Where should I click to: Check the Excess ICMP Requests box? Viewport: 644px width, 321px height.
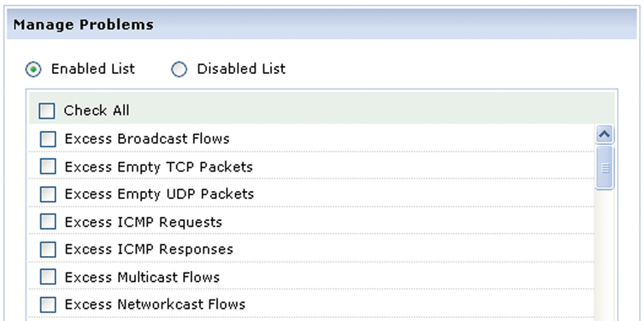[48, 222]
